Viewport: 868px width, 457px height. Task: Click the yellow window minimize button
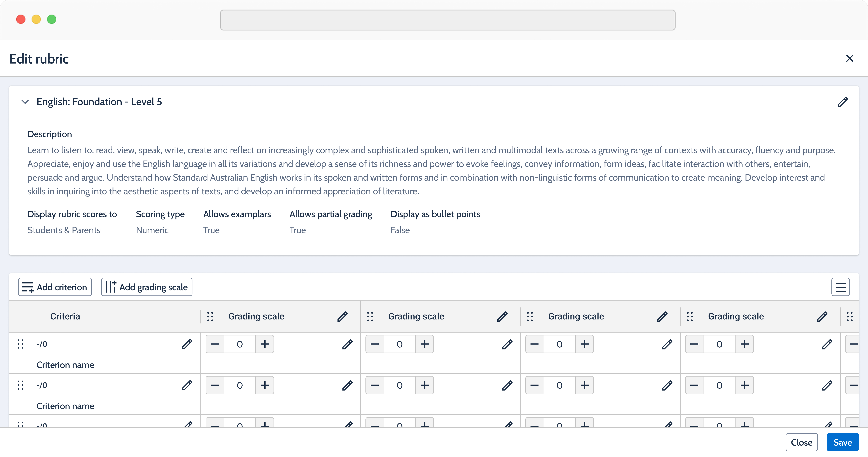click(x=36, y=19)
